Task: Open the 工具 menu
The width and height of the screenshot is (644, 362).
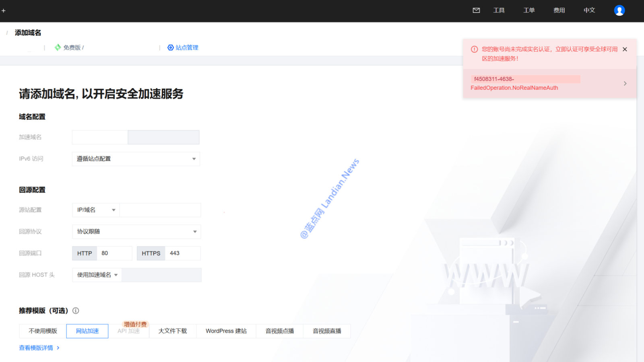Action: (499, 10)
